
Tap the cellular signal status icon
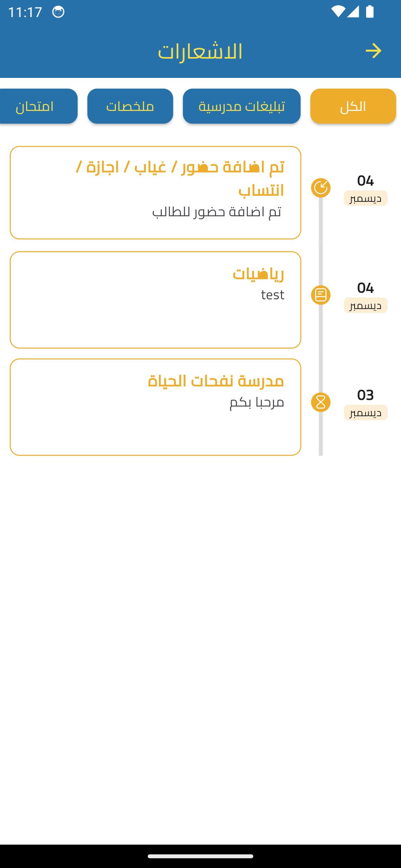coord(353,12)
